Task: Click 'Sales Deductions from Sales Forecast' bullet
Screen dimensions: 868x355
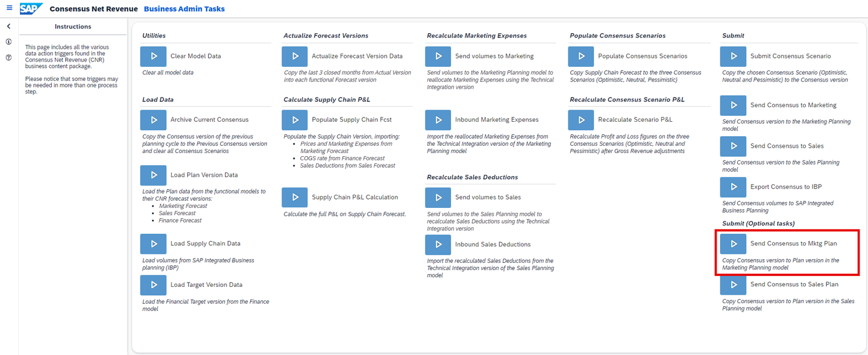Action: (x=348, y=166)
